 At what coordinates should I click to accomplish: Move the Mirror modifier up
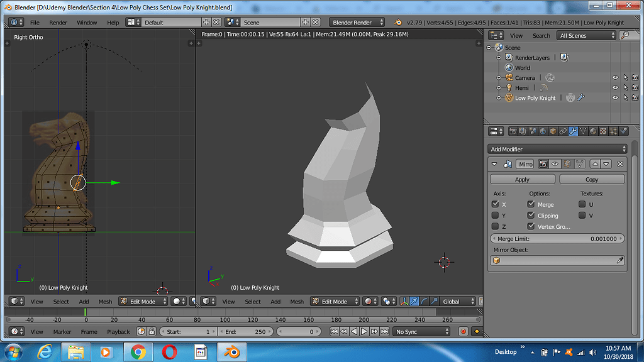point(595,164)
